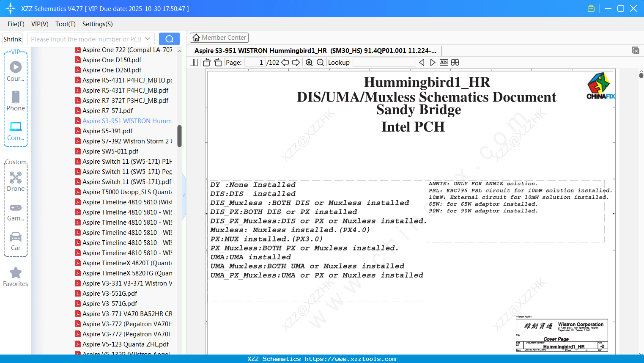Zoom in on the schematic
The height and width of the screenshot is (363, 644).
309,62
